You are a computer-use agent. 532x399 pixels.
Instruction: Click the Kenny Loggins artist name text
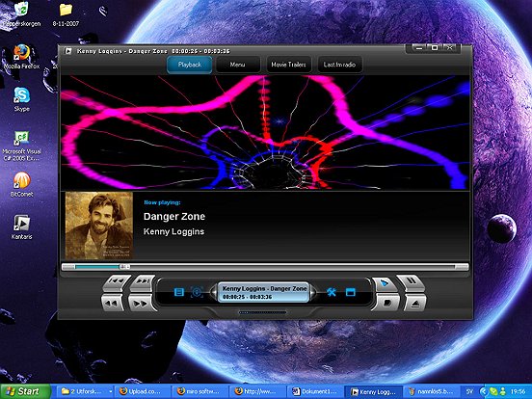pos(173,231)
